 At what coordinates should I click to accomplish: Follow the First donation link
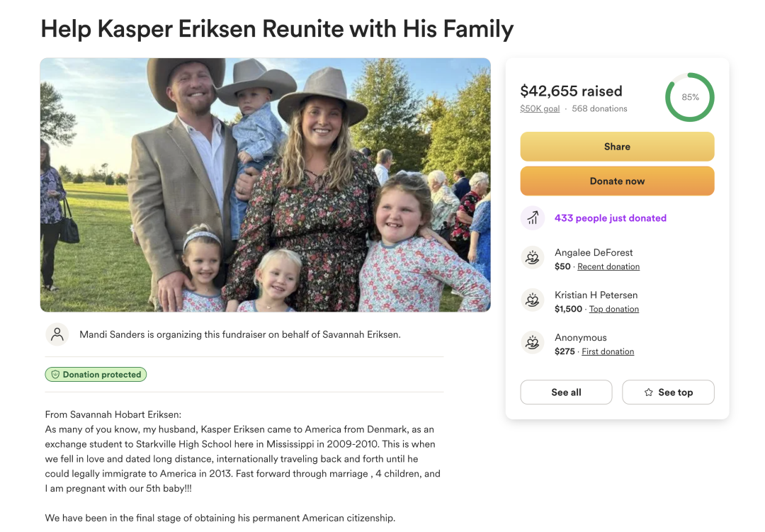pyautogui.click(x=608, y=351)
